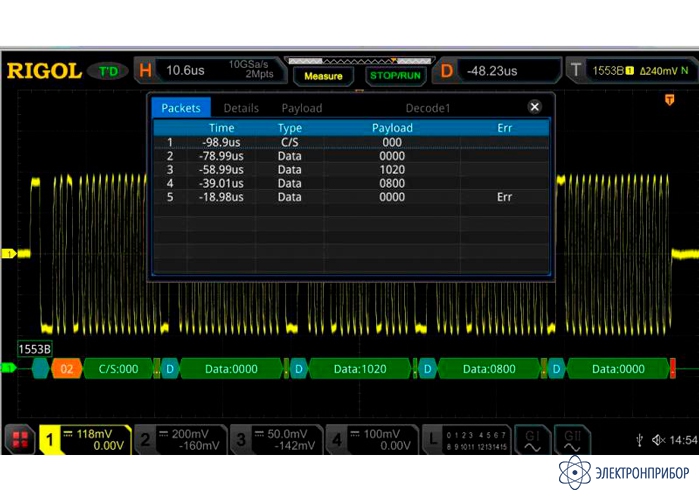Click the Err column header

click(x=504, y=128)
